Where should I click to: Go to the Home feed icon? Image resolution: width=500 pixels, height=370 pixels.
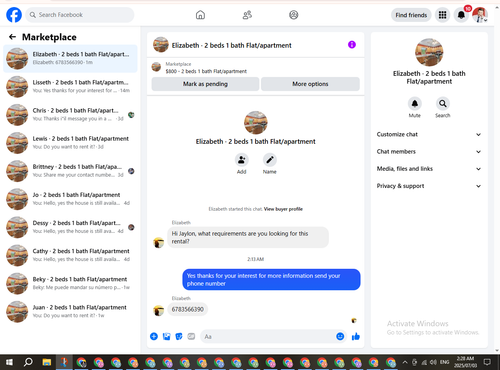pyautogui.click(x=200, y=15)
